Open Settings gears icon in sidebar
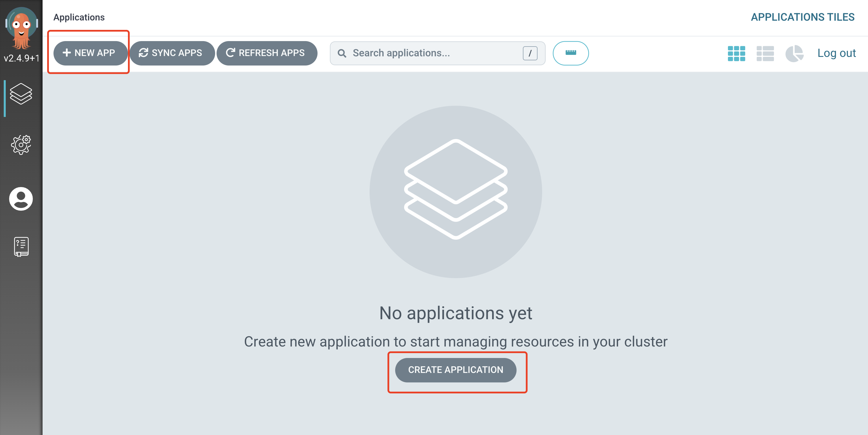Screen dimensions: 868x435 click(21, 145)
